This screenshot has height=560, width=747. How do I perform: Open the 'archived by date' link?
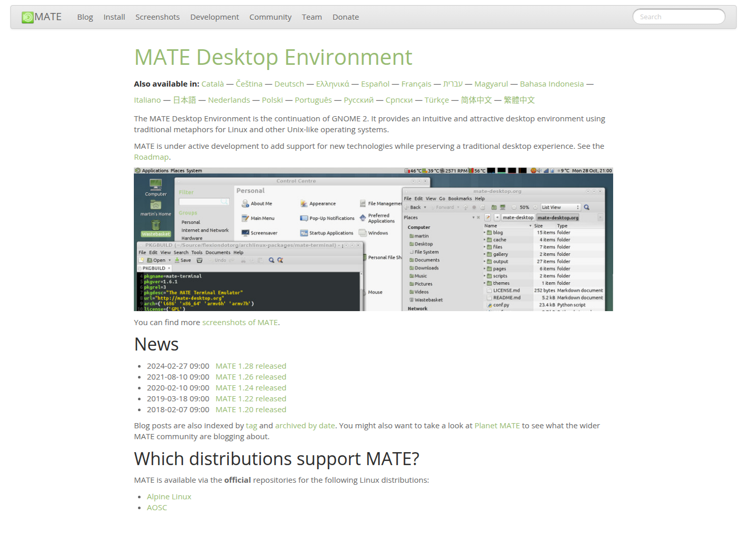[x=305, y=426]
